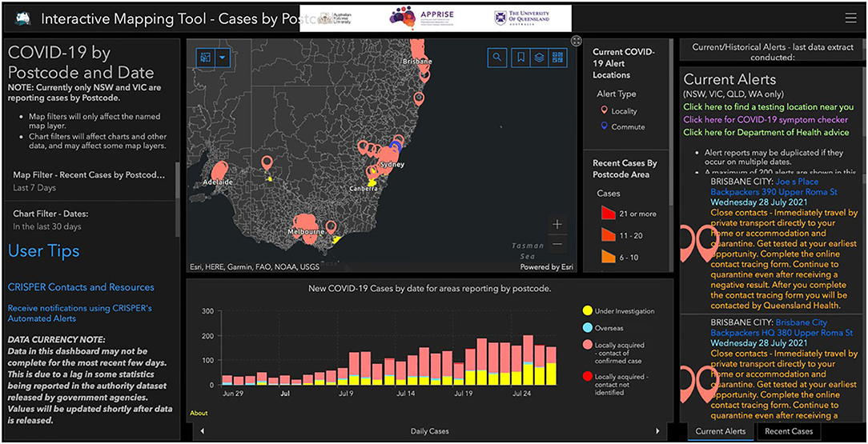Click the dashboard logo beside the title
Image resolution: width=868 pixels, height=444 pixels.
pyautogui.click(x=22, y=18)
